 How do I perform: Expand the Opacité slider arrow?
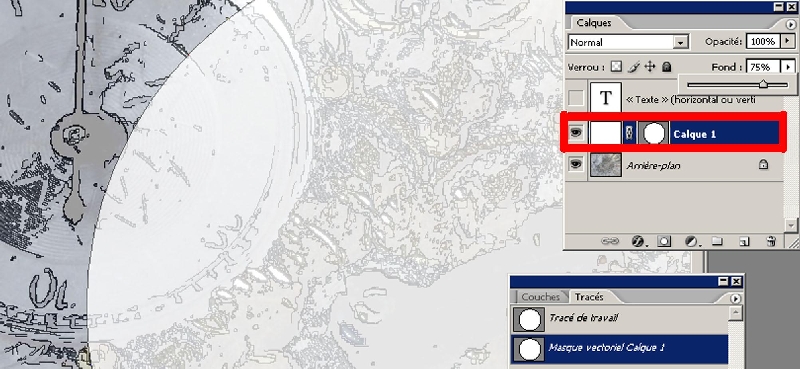coord(788,41)
